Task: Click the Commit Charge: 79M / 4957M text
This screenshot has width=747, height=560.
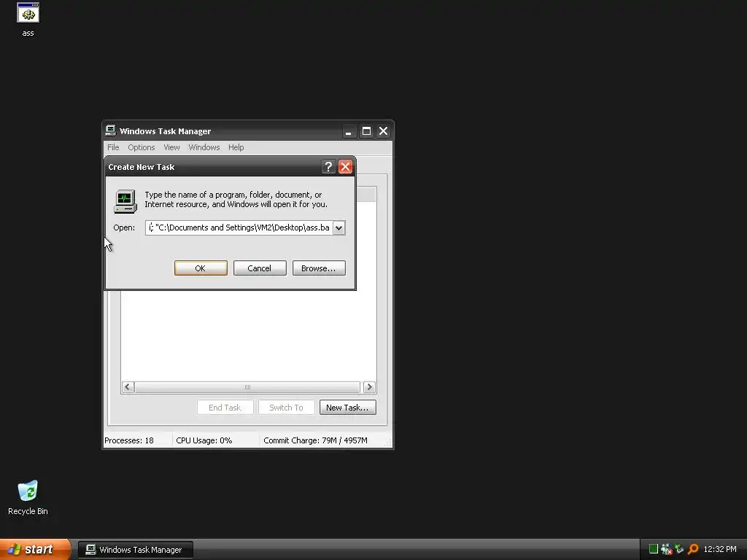Action: point(315,440)
